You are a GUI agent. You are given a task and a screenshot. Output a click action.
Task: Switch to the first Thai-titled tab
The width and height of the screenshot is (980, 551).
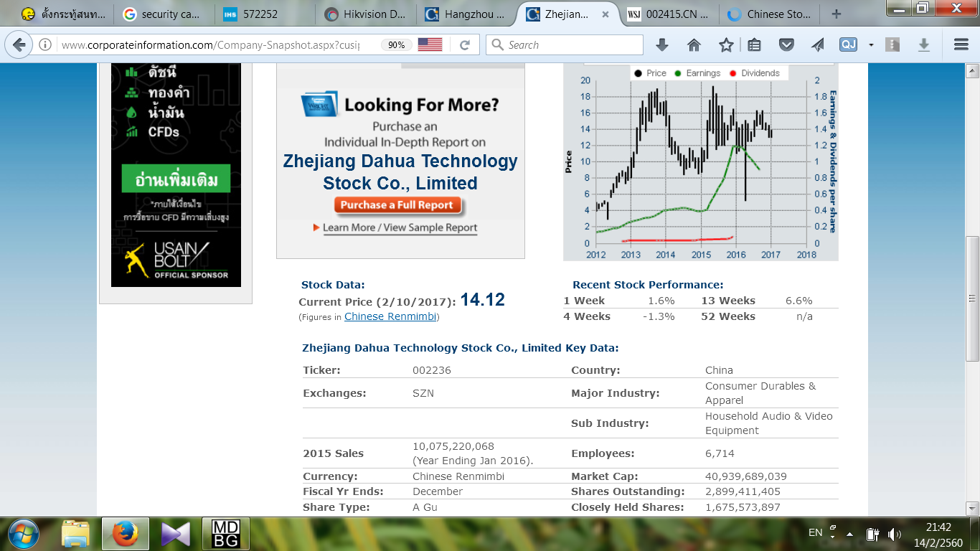pyautogui.click(x=64, y=14)
